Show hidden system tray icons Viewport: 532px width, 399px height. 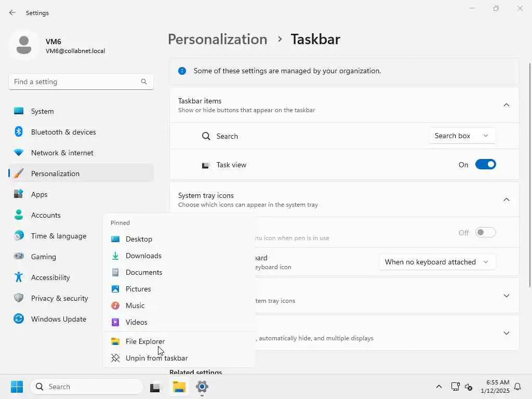(438, 387)
